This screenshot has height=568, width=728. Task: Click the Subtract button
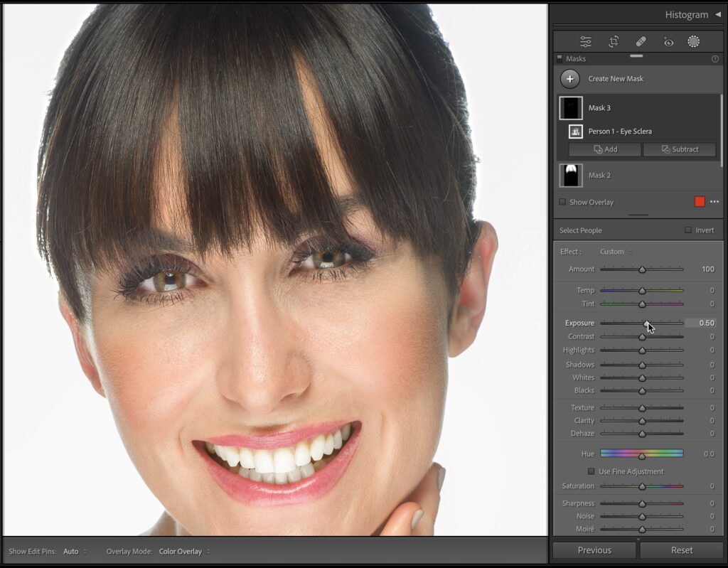[x=680, y=149]
